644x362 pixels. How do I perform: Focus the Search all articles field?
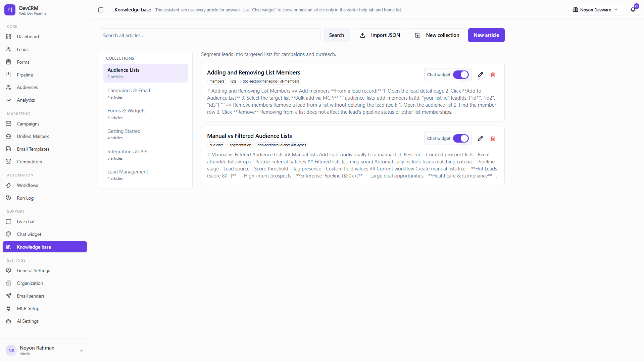click(x=209, y=35)
